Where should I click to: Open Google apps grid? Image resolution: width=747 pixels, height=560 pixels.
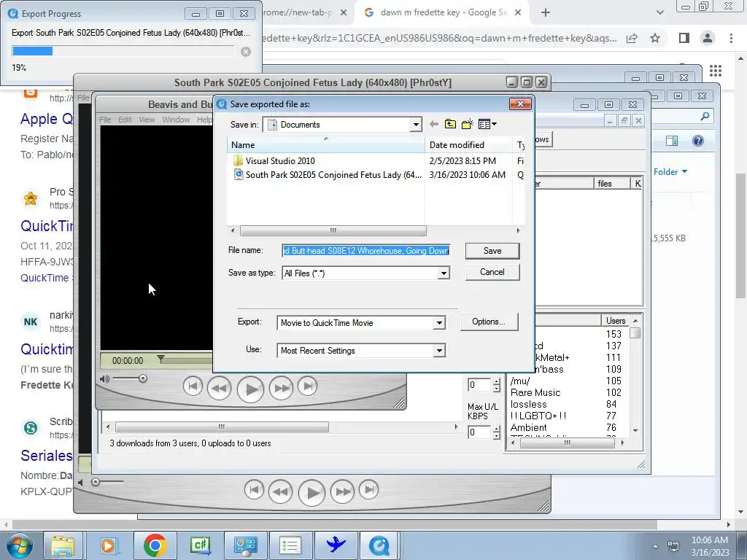[x=716, y=71]
